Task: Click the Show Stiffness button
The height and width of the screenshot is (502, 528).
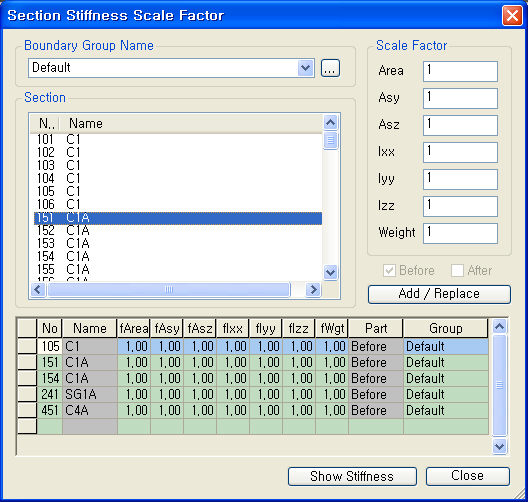Action: pyautogui.click(x=352, y=476)
